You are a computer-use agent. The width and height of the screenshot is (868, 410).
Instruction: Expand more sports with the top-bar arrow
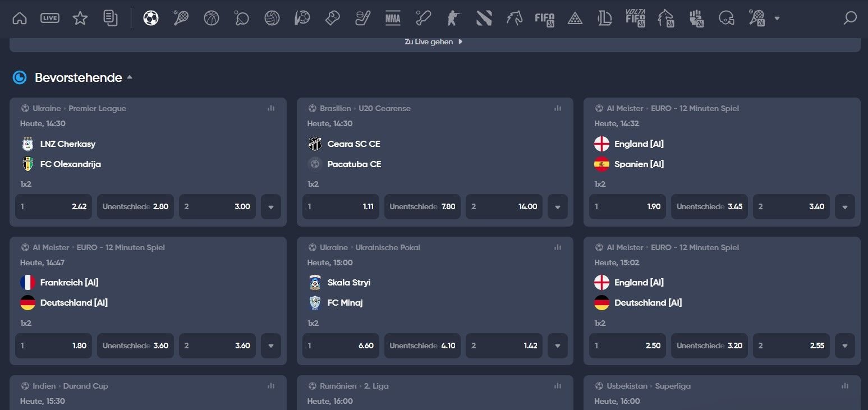pyautogui.click(x=777, y=19)
